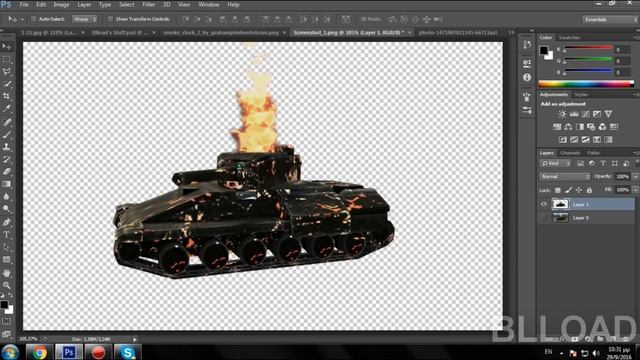Add a Vibrance adjustment
This screenshot has height=360, width=640.
click(608, 114)
